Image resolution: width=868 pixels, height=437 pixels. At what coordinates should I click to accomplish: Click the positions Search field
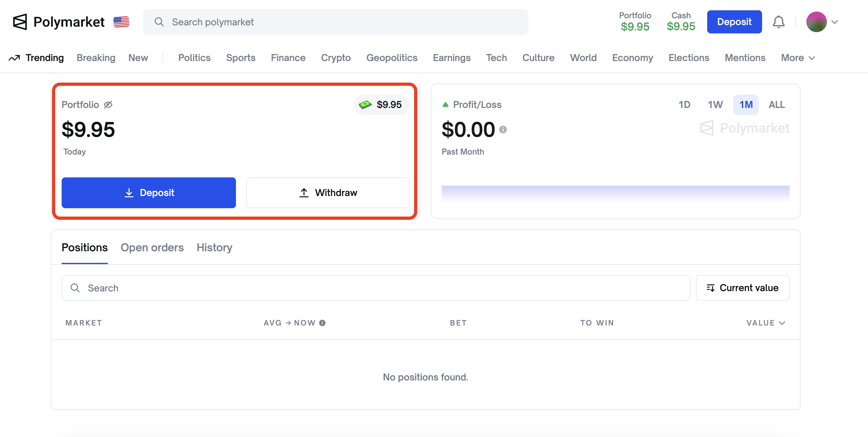pyautogui.click(x=376, y=288)
